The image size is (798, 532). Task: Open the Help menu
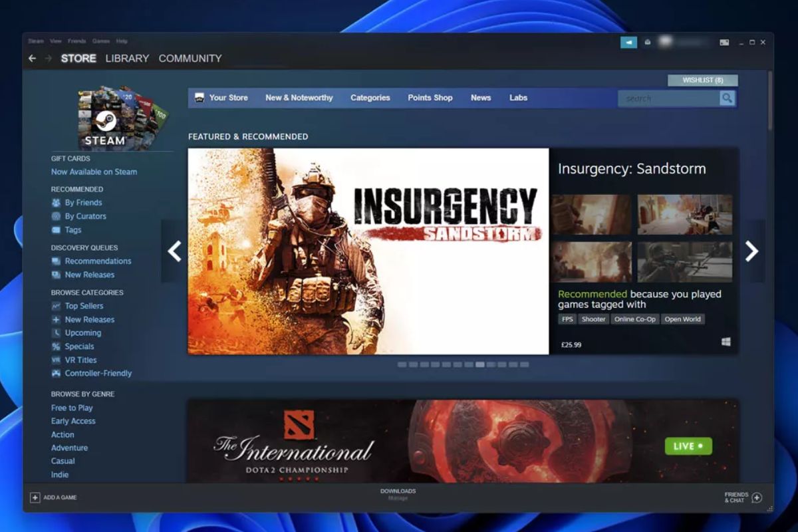[122, 41]
